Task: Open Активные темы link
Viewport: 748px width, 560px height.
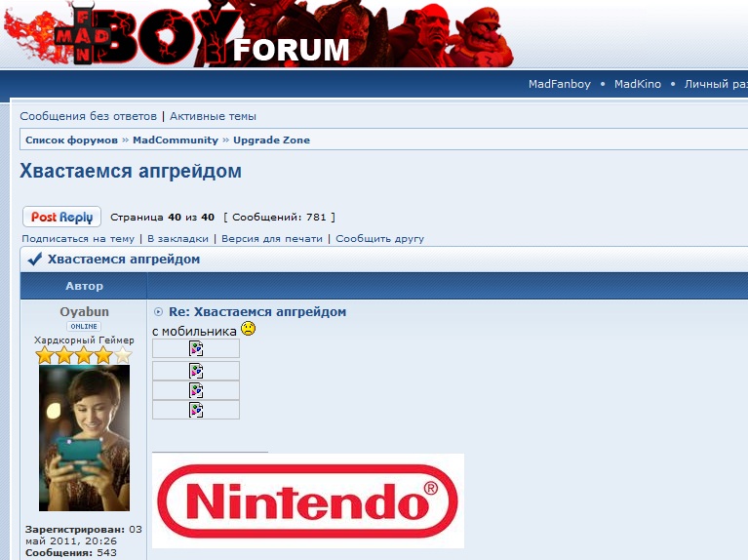Action: tap(213, 116)
